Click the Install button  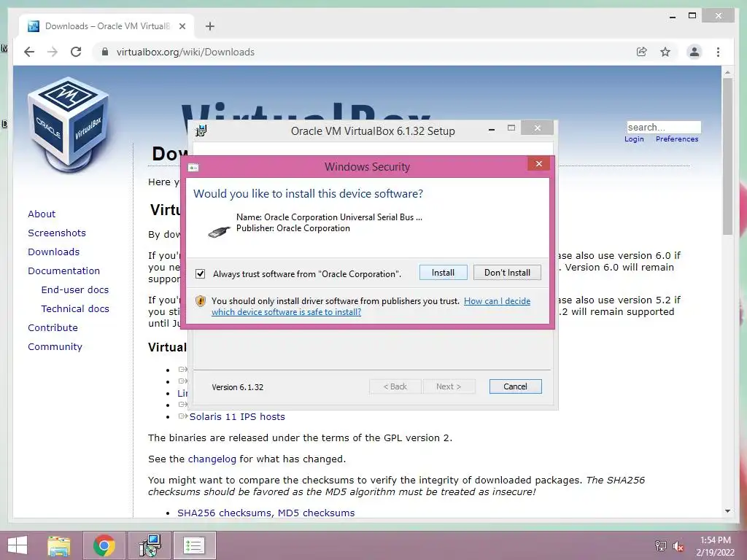pos(443,273)
